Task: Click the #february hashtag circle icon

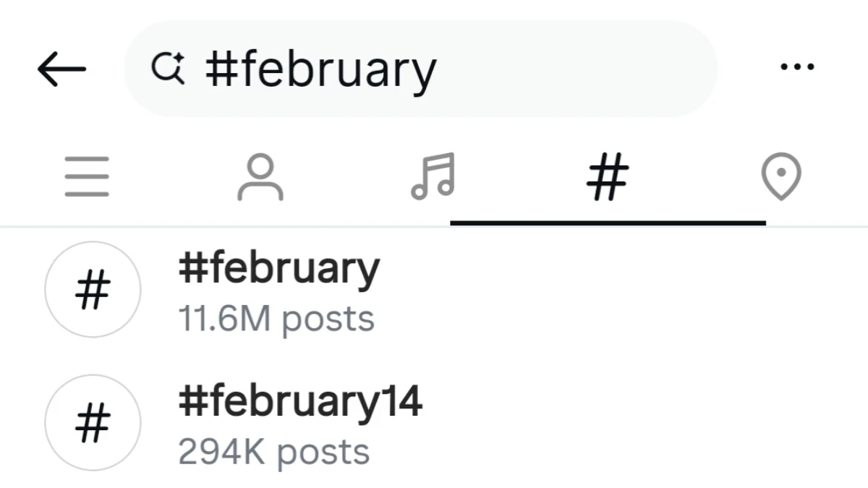Action: tap(93, 289)
